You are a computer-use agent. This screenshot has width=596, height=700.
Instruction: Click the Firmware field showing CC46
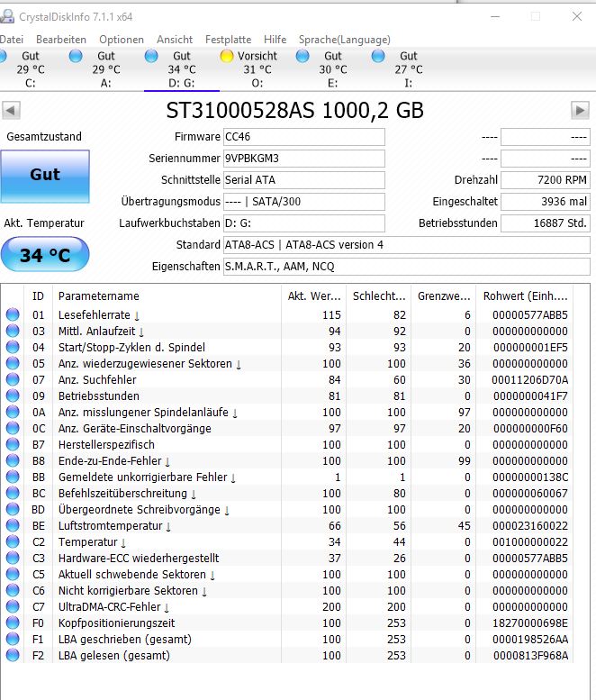pyautogui.click(x=303, y=137)
